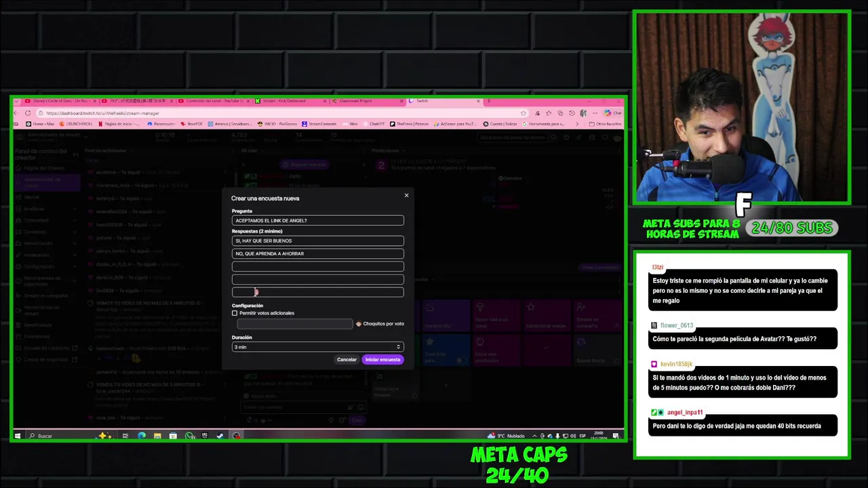Click the Copilot icon in browser toolbar
Image resolution: width=868 pixels, height=488 pixels.
(608, 113)
